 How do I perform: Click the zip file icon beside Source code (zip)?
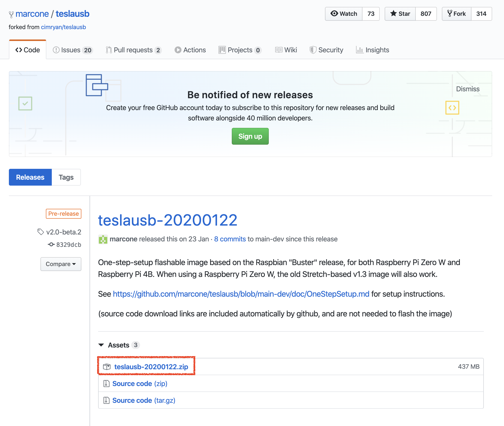[106, 384]
